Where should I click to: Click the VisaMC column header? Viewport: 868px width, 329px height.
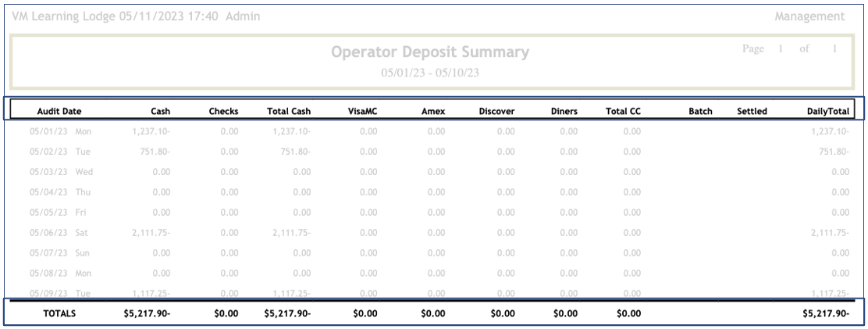click(362, 111)
